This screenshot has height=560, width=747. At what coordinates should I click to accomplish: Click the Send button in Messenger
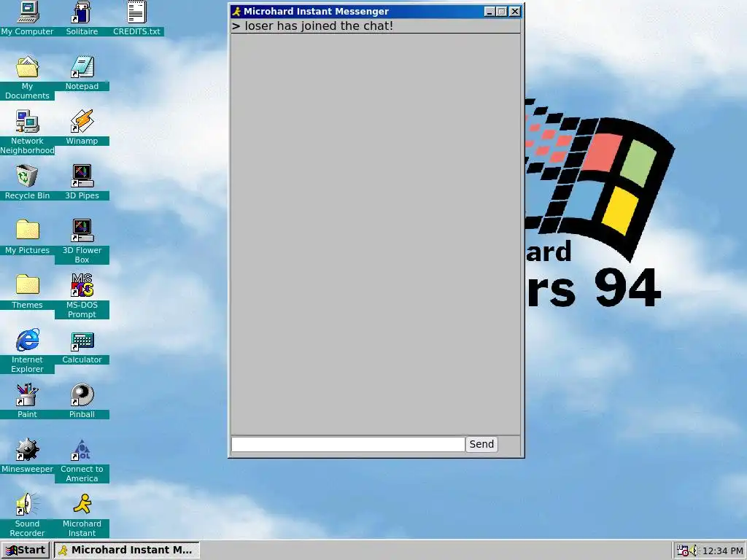[x=481, y=444]
